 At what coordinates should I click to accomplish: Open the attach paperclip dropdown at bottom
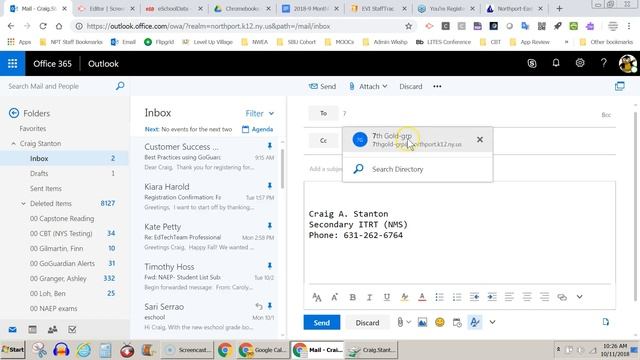(403, 322)
